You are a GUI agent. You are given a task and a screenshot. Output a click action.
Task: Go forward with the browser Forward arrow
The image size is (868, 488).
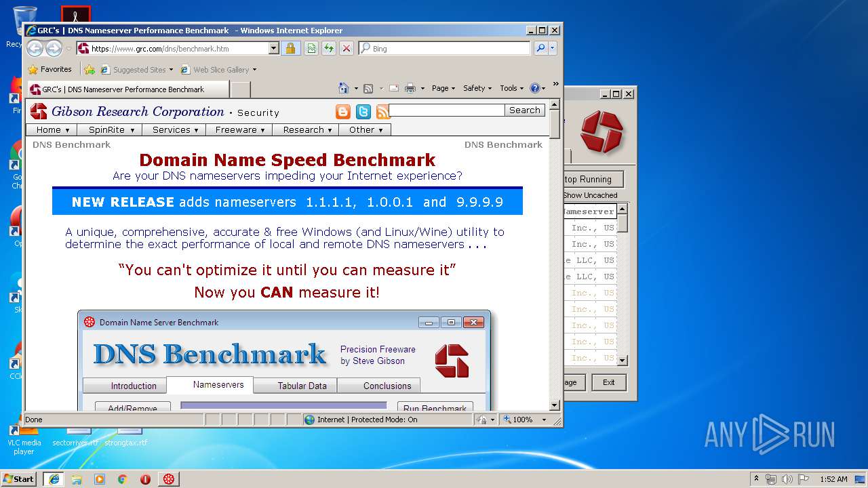(x=54, y=48)
